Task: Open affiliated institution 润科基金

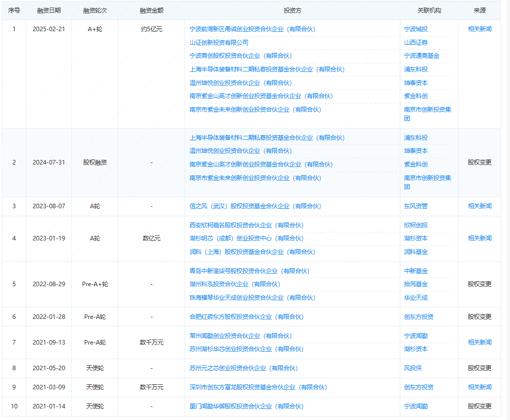Action: click(415, 252)
